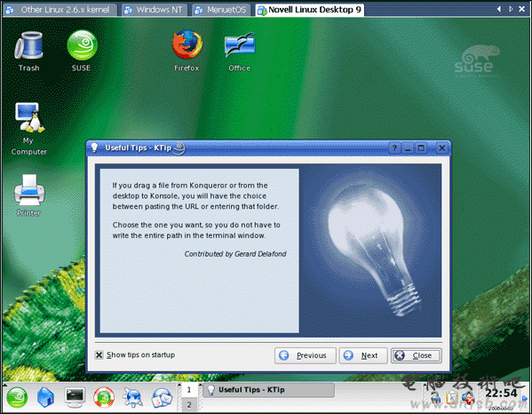
Task: Open My Computer desktop icon
Action: (x=28, y=128)
